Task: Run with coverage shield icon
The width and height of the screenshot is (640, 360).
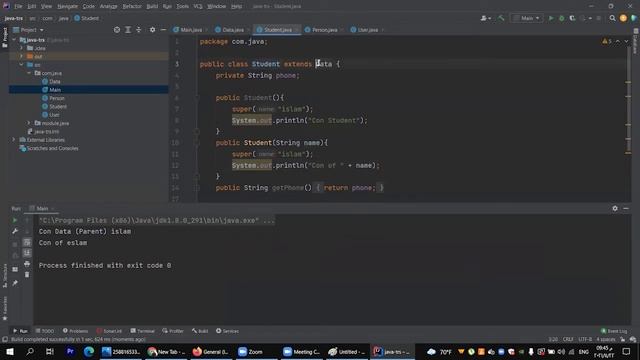Action: pos(572,18)
